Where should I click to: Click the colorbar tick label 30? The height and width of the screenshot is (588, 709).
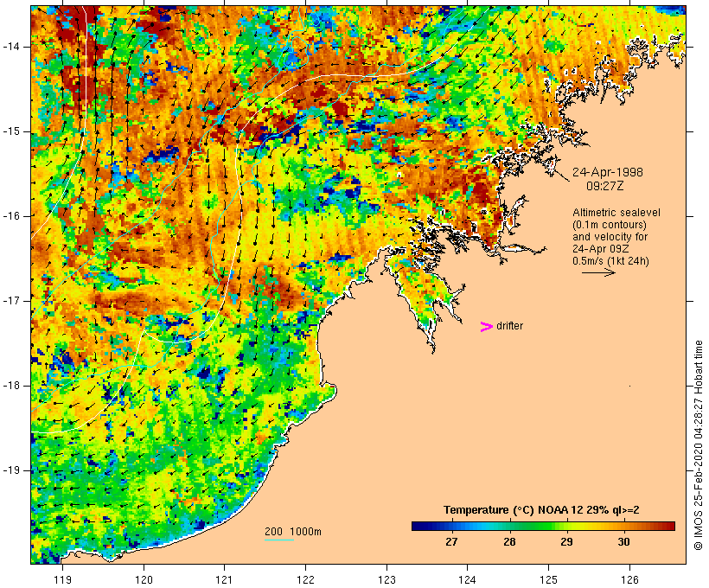pyautogui.click(x=623, y=542)
